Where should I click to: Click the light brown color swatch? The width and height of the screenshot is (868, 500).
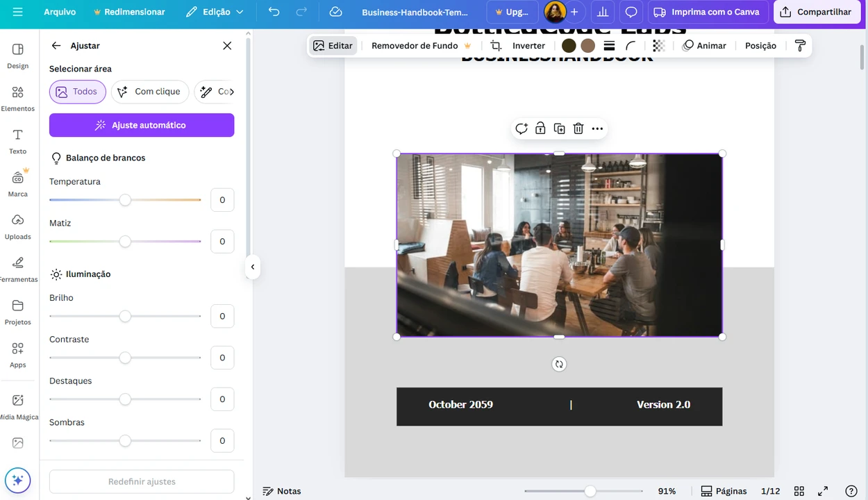[588, 46]
